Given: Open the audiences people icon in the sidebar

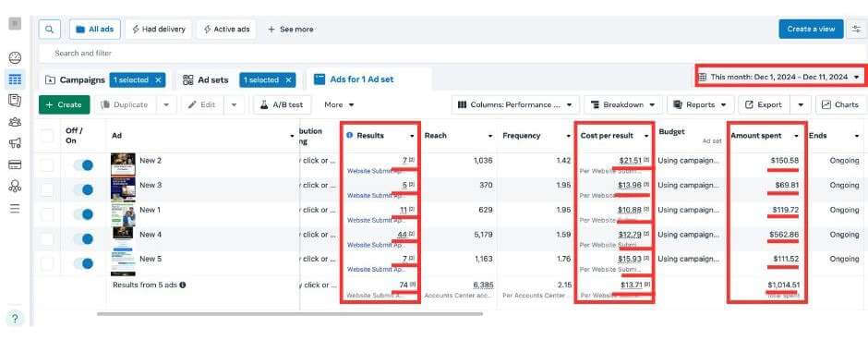Looking at the screenshot, I should [15, 122].
